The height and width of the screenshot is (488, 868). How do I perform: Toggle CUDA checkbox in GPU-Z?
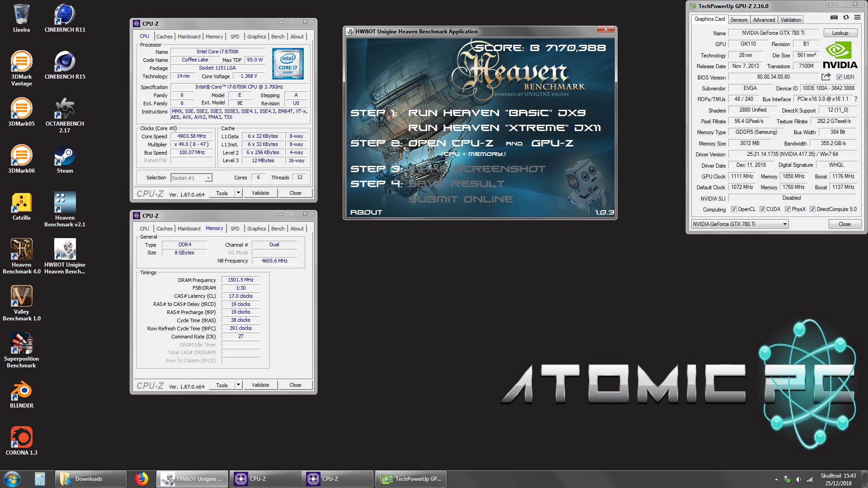[x=762, y=209]
